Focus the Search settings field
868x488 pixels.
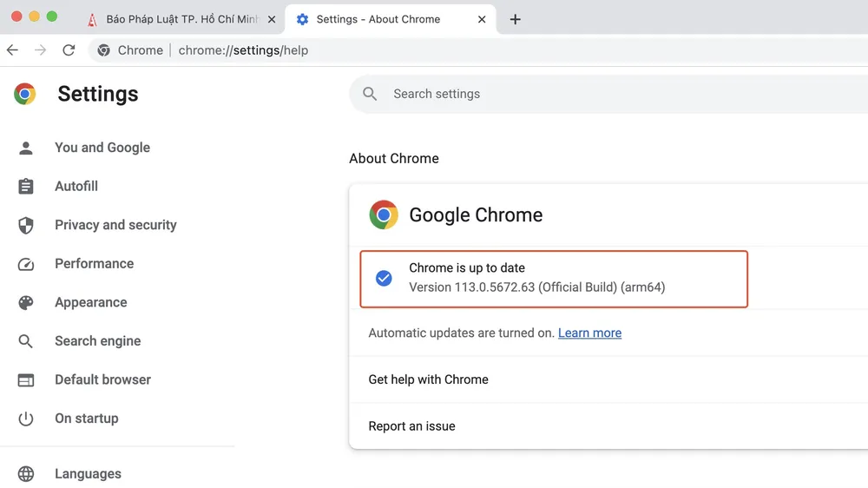(x=609, y=94)
